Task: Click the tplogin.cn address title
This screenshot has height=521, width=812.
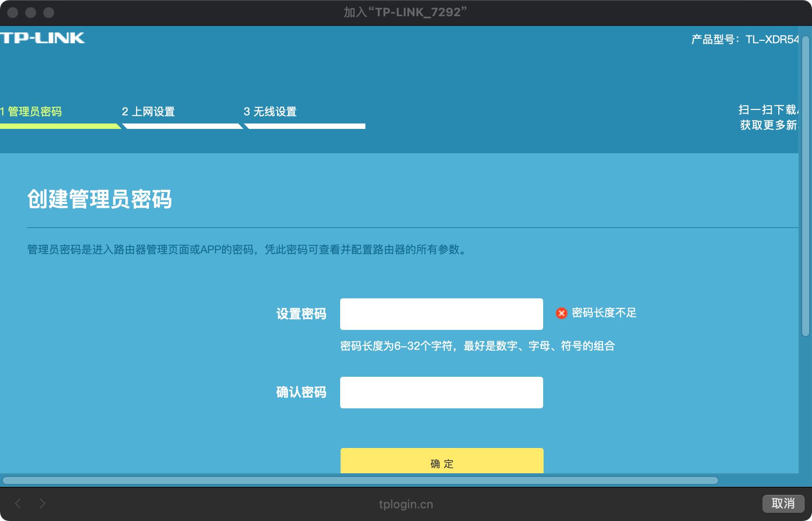Action: tap(405, 504)
